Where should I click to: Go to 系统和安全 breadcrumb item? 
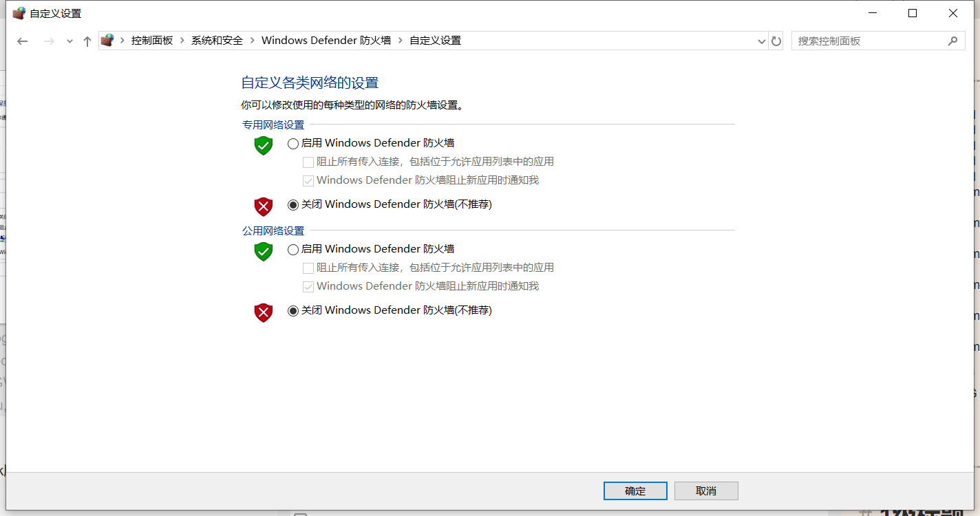point(217,41)
